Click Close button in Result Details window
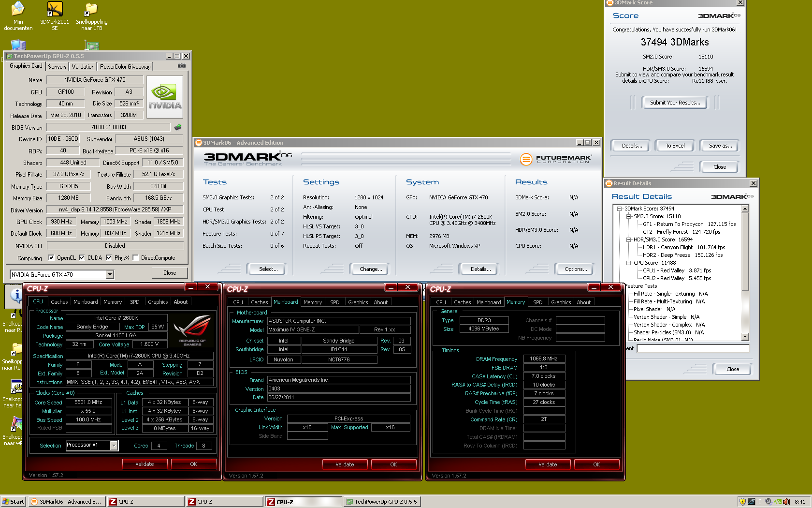Image resolution: width=812 pixels, height=508 pixels. pyautogui.click(x=732, y=369)
